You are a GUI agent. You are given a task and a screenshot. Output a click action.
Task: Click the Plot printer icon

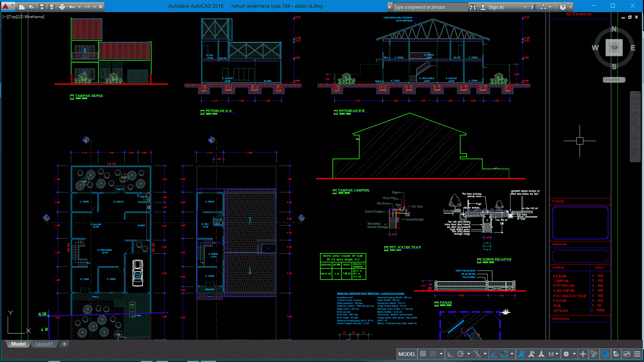click(62, 7)
